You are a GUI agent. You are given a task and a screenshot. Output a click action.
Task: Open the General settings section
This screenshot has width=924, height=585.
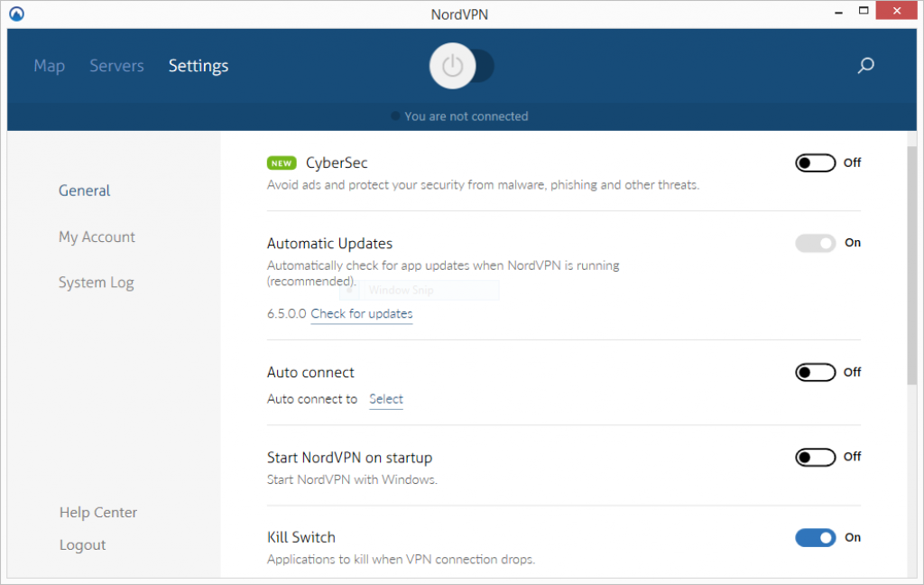click(84, 190)
